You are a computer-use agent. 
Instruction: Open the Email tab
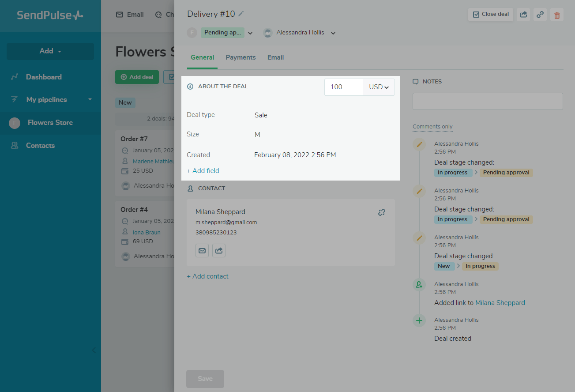point(275,57)
